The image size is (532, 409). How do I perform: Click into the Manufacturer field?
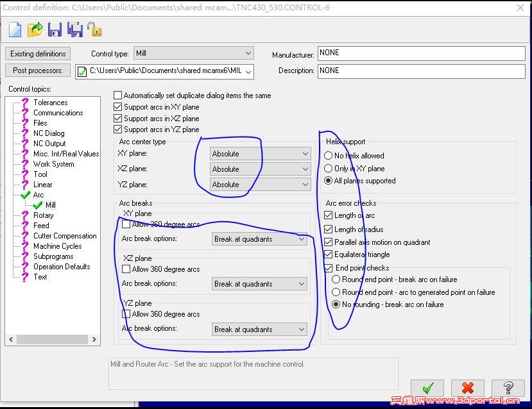pos(422,53)
